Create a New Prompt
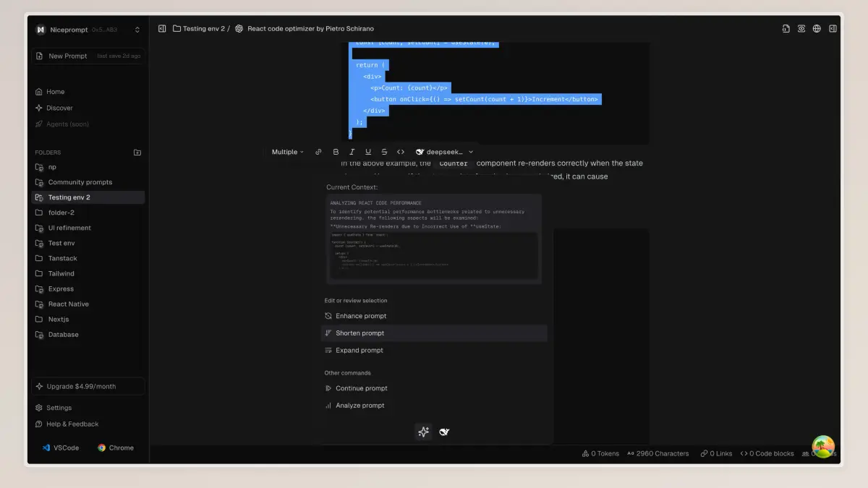The width and height of the screenshot is (868, 488). click(x=67, y=56)
